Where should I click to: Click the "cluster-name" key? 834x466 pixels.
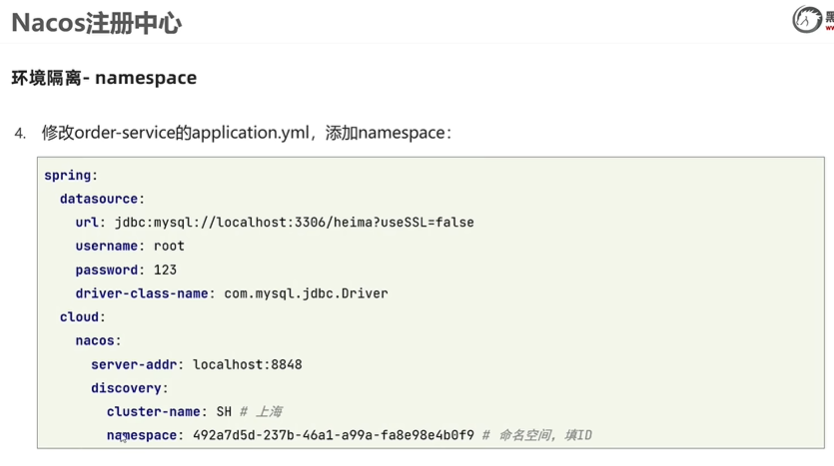point(153,412)
